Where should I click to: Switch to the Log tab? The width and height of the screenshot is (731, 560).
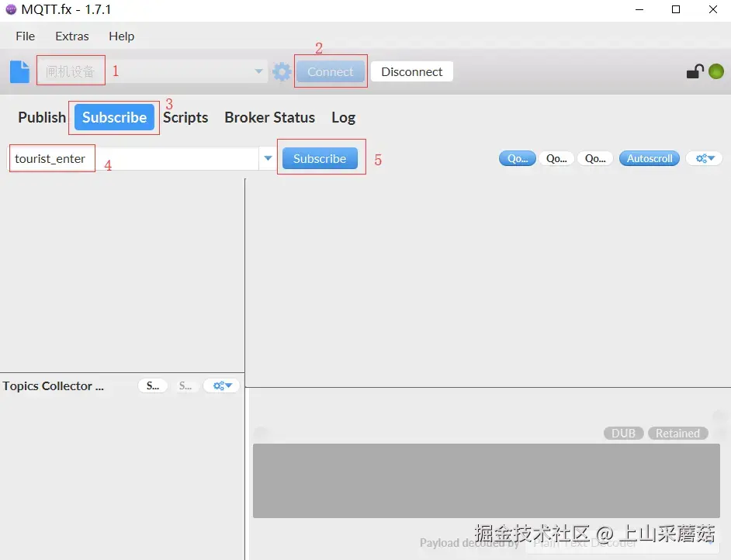pyautogui.click(x=344, y=117)
